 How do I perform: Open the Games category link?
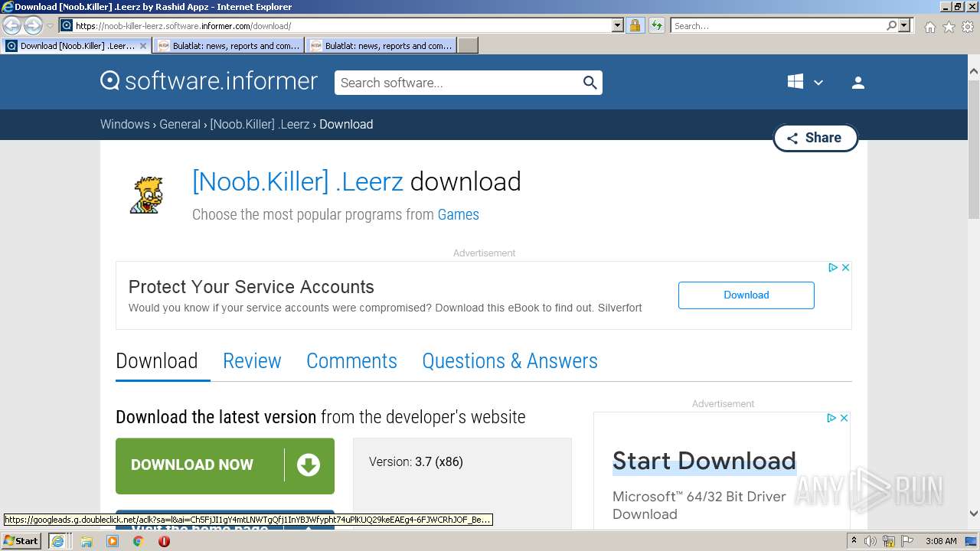tap(458, 214)
